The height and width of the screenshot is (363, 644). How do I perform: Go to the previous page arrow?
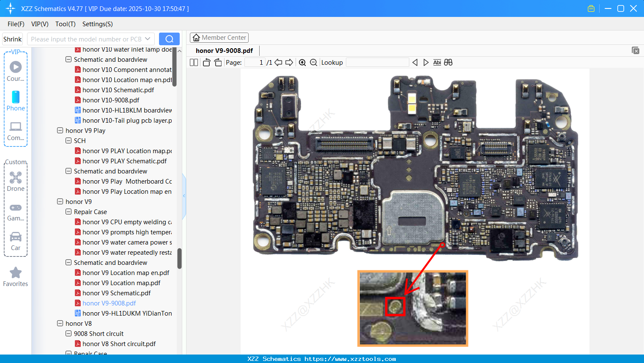278,62
